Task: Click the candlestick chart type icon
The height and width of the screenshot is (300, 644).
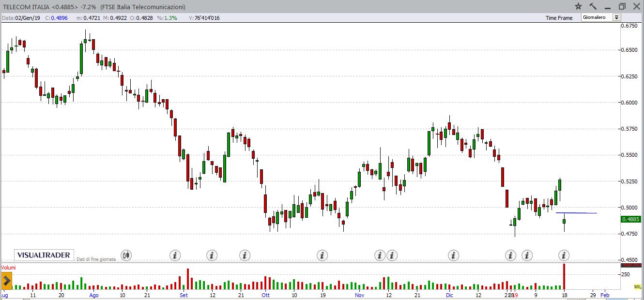Action: pyautogui.click(x=126, y=255)
